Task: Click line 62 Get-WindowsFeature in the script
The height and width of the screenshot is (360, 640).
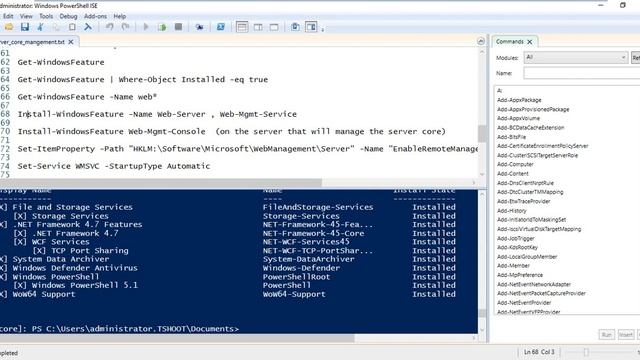Action: [61, 62]
